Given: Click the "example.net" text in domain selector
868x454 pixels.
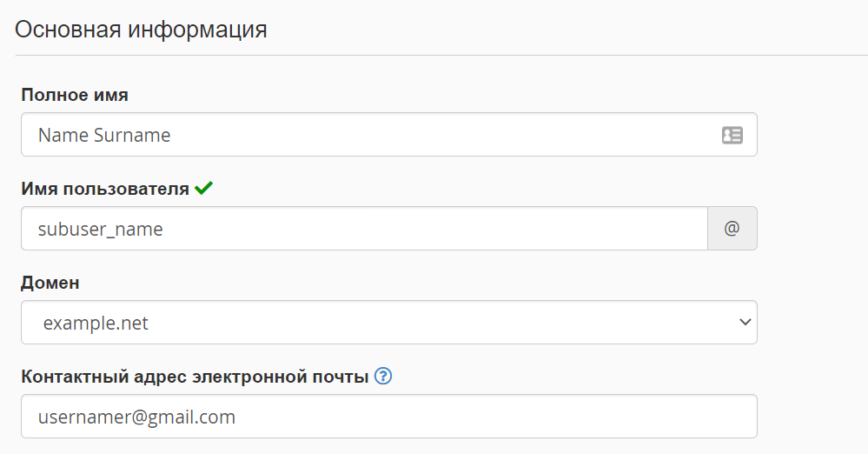Looking at the screenshot, I should pos(96,323).
